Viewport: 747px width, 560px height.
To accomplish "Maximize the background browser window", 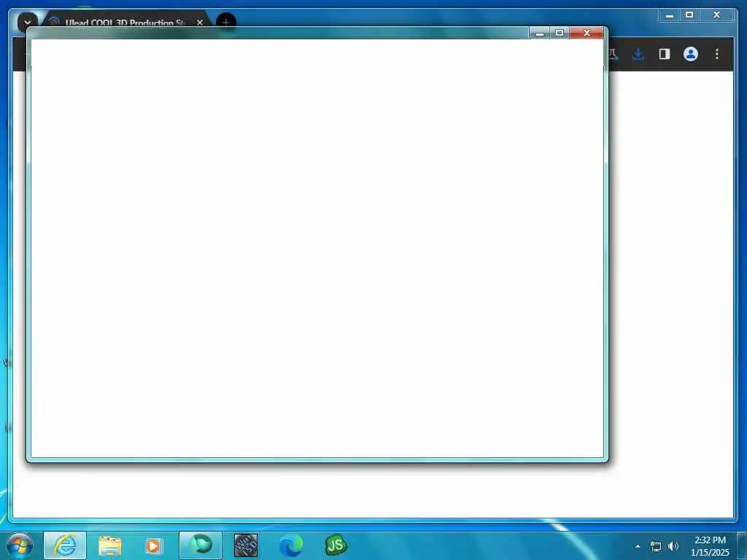I will (x=689, y=15).
